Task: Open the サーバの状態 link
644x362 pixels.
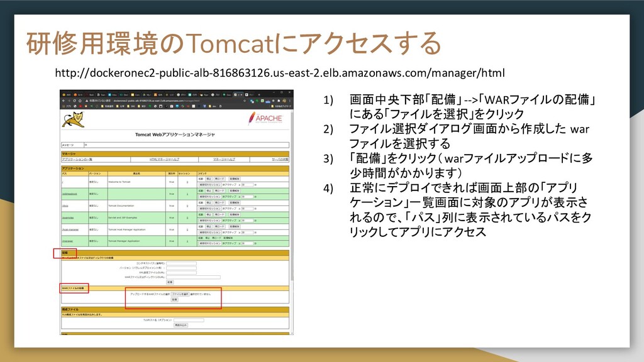Action: pos(280,159)
